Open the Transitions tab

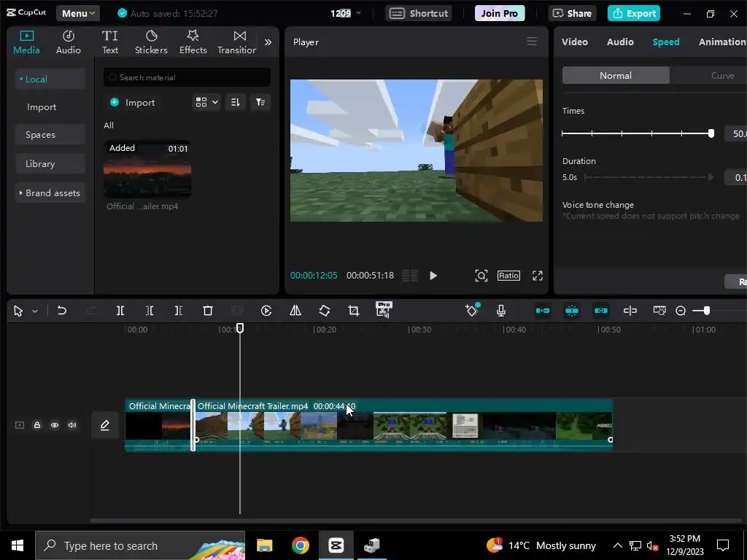coord(237,42)
